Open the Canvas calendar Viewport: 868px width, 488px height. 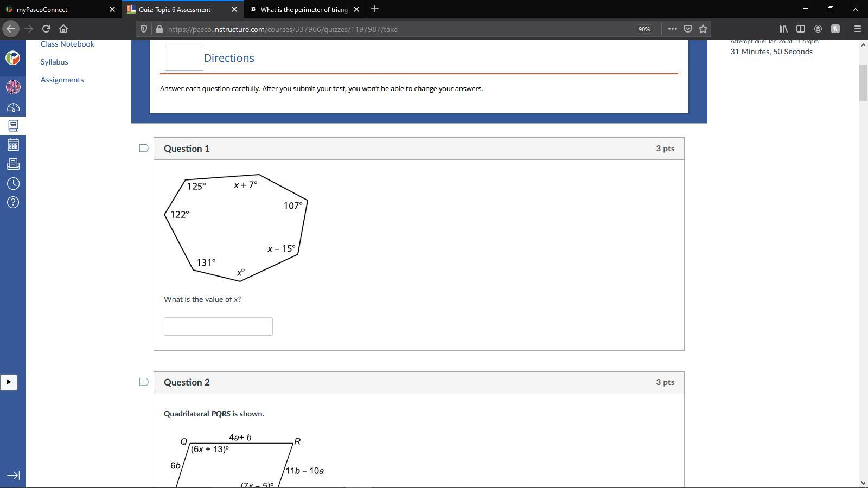[x=13, y=145]
